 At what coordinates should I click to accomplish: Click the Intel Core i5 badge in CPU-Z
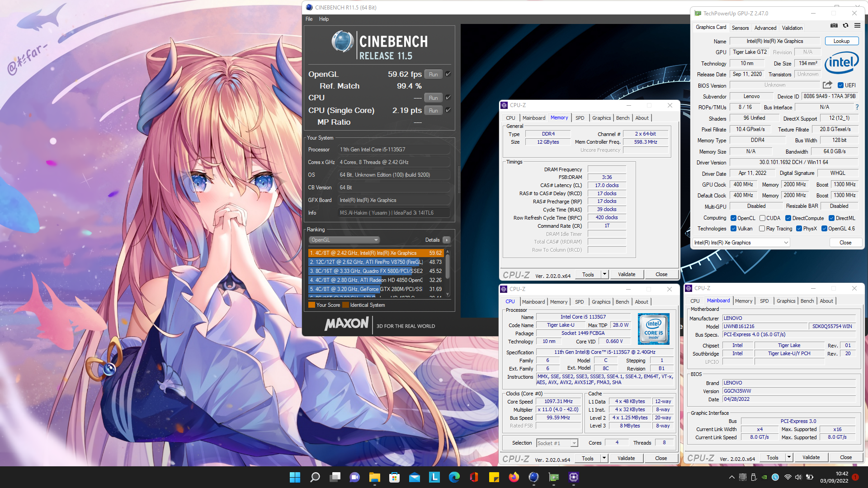point(654,329)
